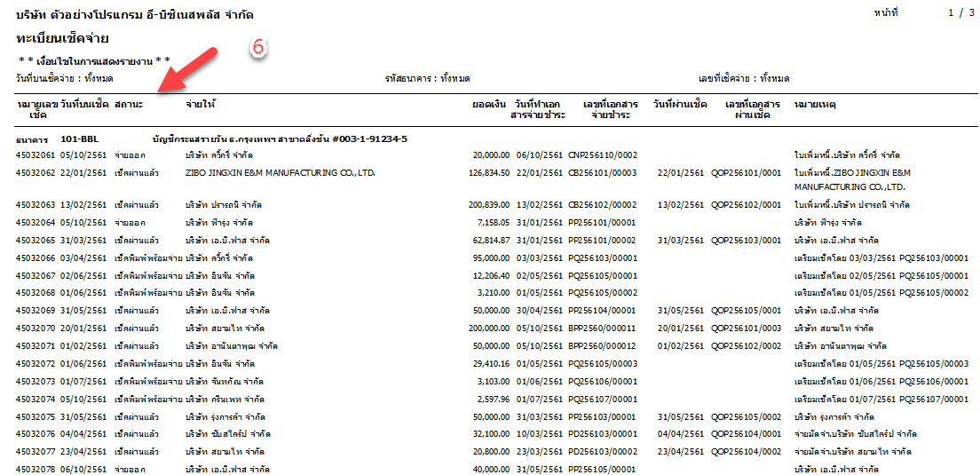Click amount 2,597.96

[494, 399]
